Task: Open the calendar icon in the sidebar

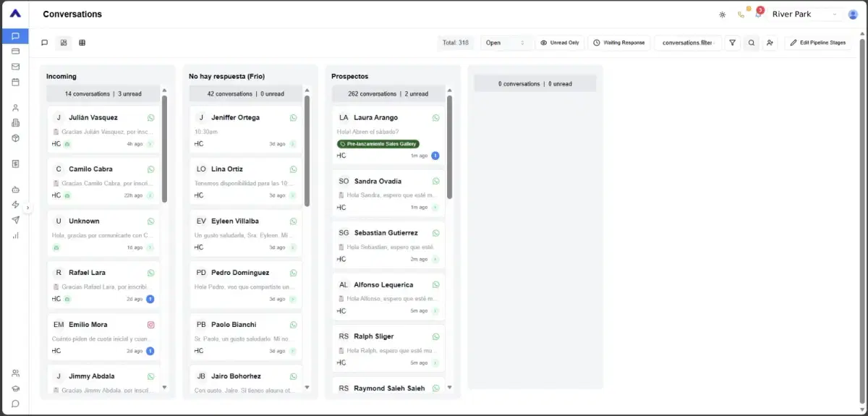Action: coord(15,82)
